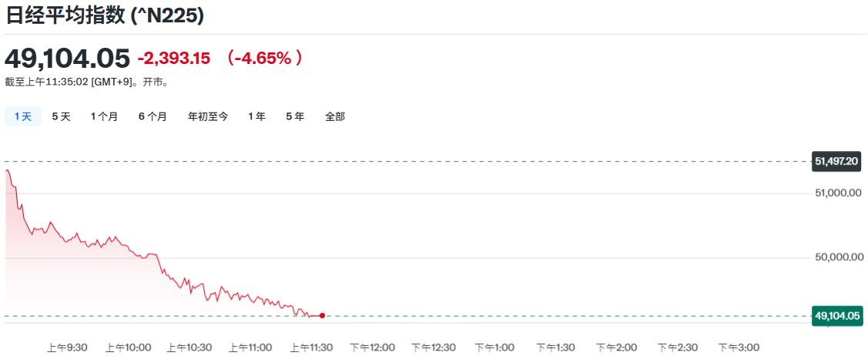Image resolution: width=868 pixels, height=356 pixels.
Task: Click the red current-price dot on chart
Action: point(322,315)
